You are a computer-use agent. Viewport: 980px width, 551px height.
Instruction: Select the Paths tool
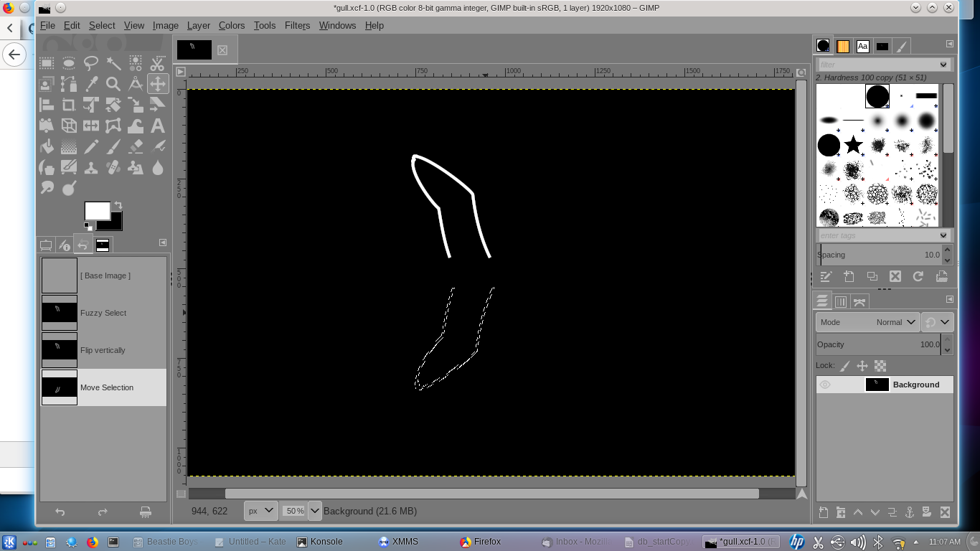pos(69,84)
